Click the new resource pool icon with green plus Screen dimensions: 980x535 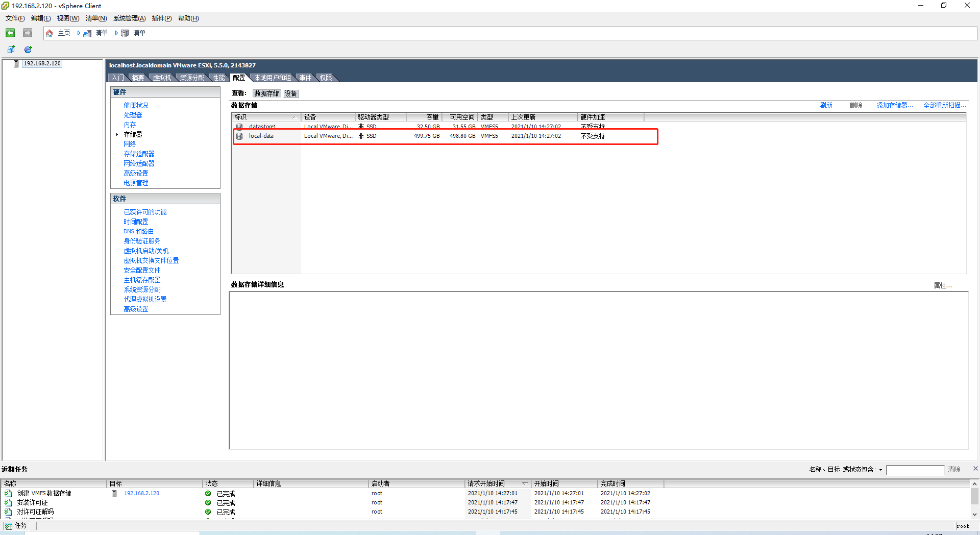pos(28,49)
